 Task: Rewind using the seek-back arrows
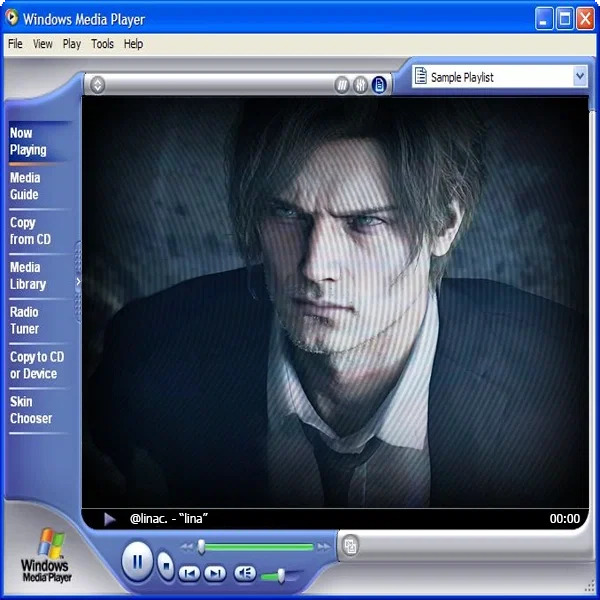coord(187,547)
